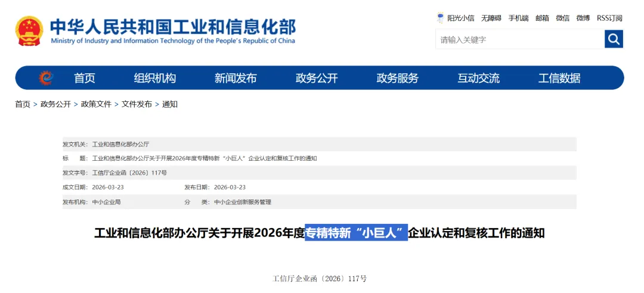This screenshot has width=644, height=293.
Task: Click the 阳光小信 robot icon
Action: [x=440, y=18]
